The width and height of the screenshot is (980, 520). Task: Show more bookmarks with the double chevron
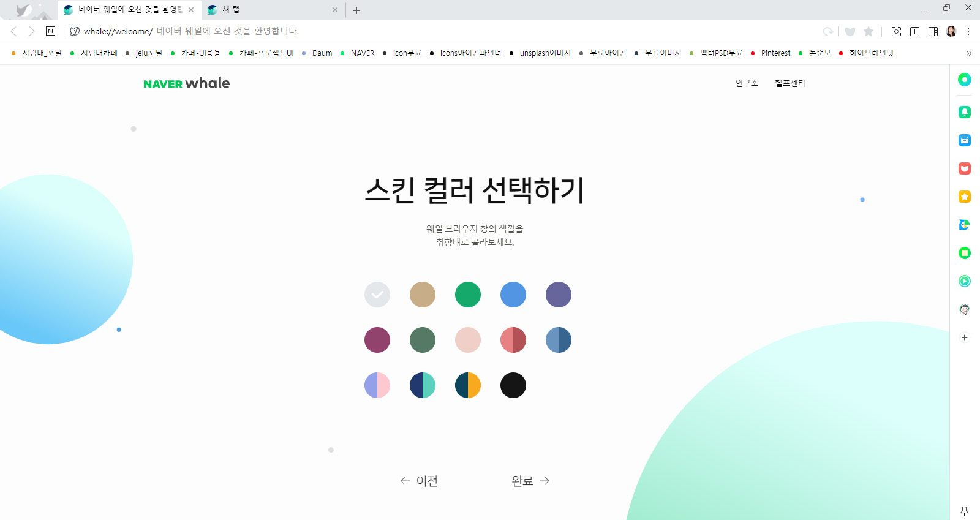click(969, 53)
